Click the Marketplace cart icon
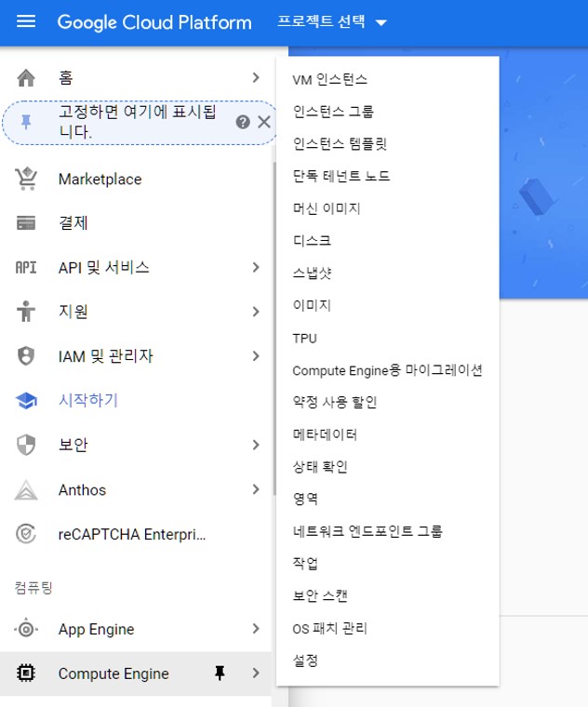Image resolution: width=588 pixels, height=707 pixels. (26, 179)
